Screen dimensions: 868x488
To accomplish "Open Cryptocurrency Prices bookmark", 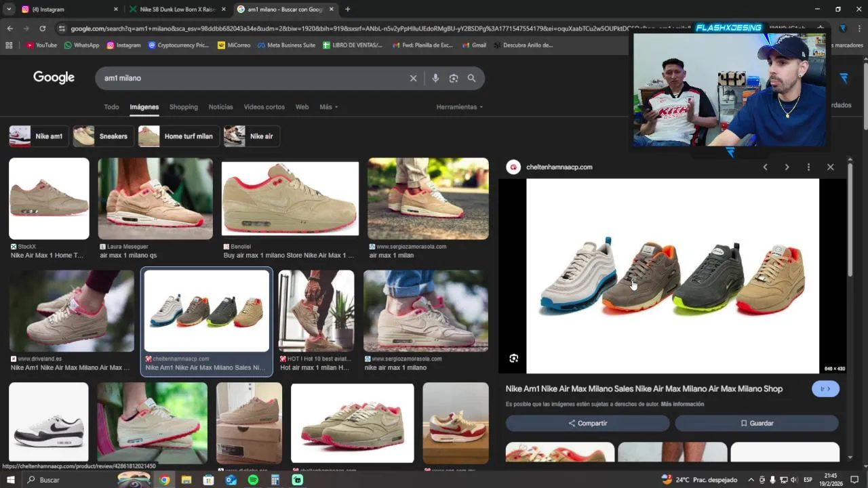I will 178,45.
